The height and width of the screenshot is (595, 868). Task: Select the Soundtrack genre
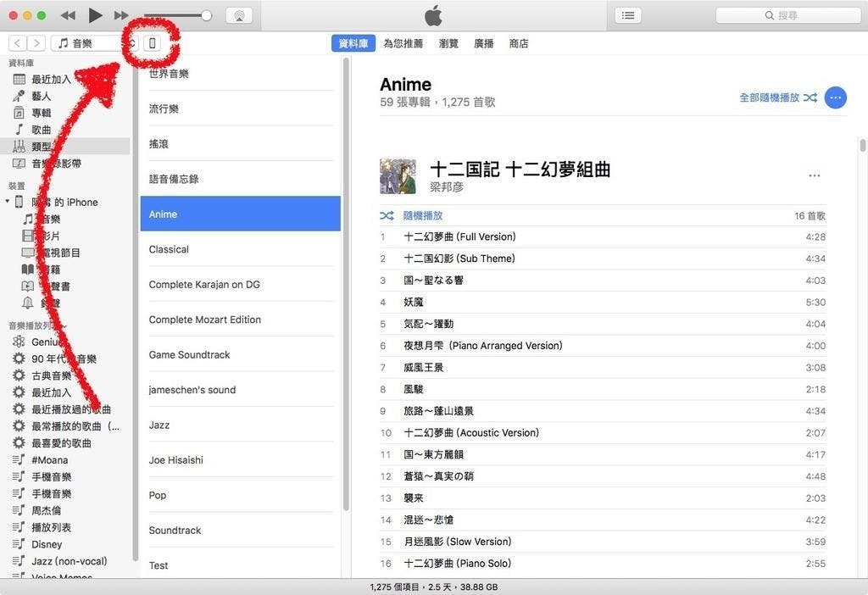240,531
